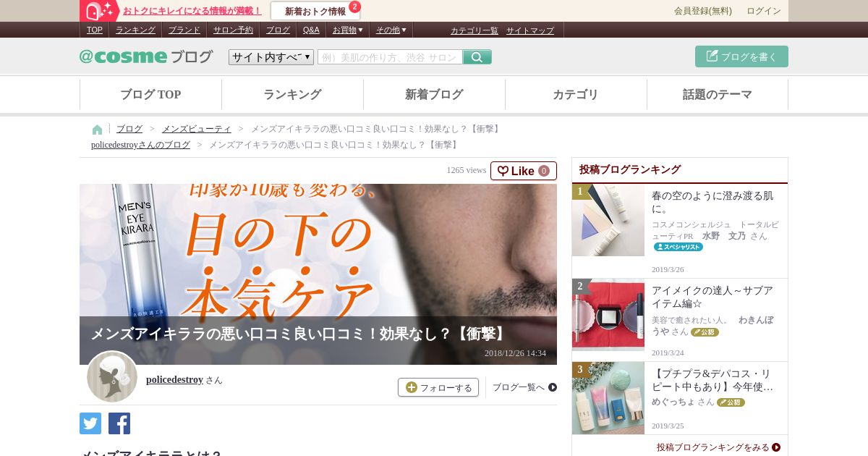Click the @cosme blog logo
The height and width of the screenshot is (456, 868).
pos(146,56)
